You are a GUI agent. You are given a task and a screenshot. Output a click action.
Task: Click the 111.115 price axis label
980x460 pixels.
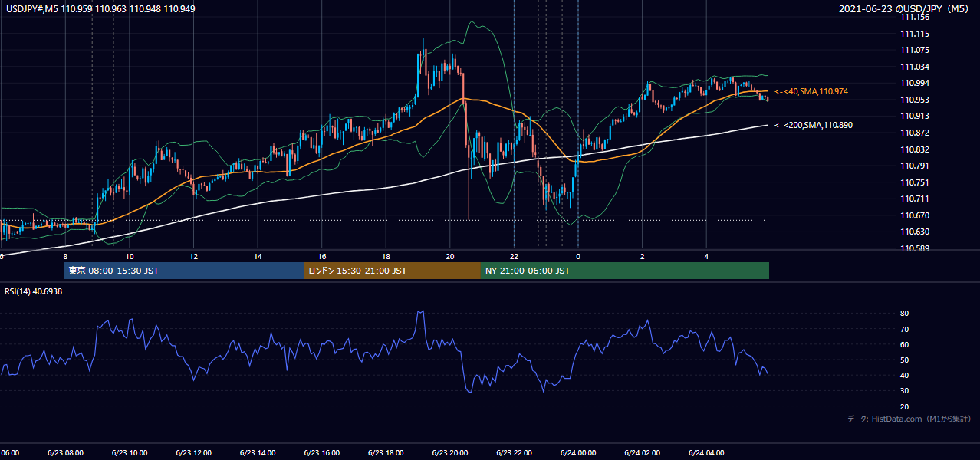[x=915, y=34]
